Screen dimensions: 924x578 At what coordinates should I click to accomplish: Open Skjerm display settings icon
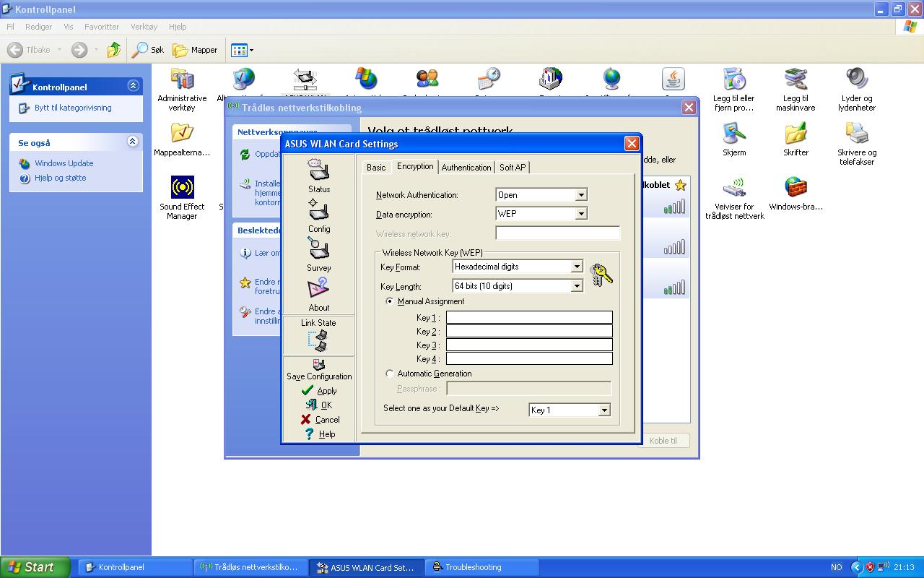(x=734, y=139)
